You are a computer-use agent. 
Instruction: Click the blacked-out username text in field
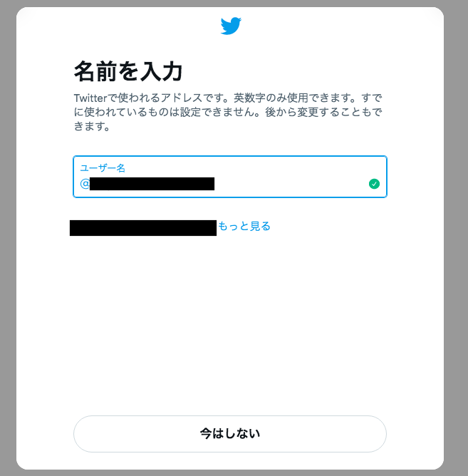tap(152, 184)
